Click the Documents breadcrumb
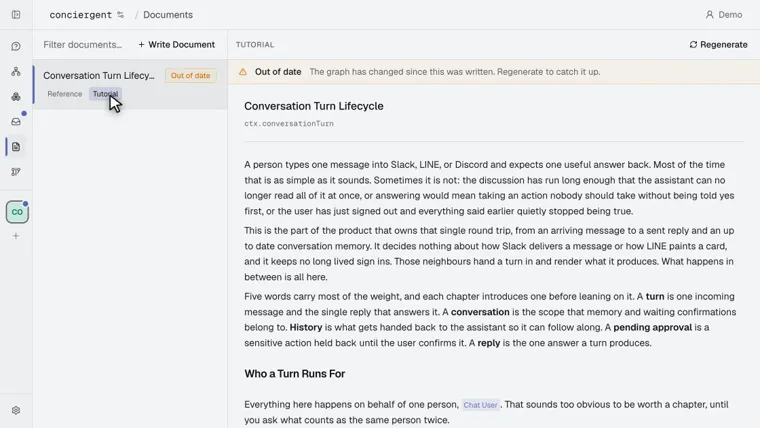 click(168, 15)
